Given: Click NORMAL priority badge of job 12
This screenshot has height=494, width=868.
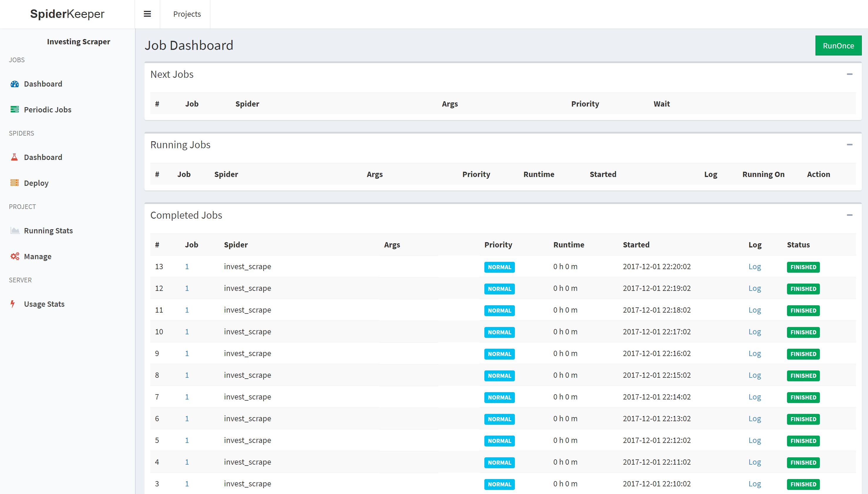Looking at the screenshot, I should (499, 289).
